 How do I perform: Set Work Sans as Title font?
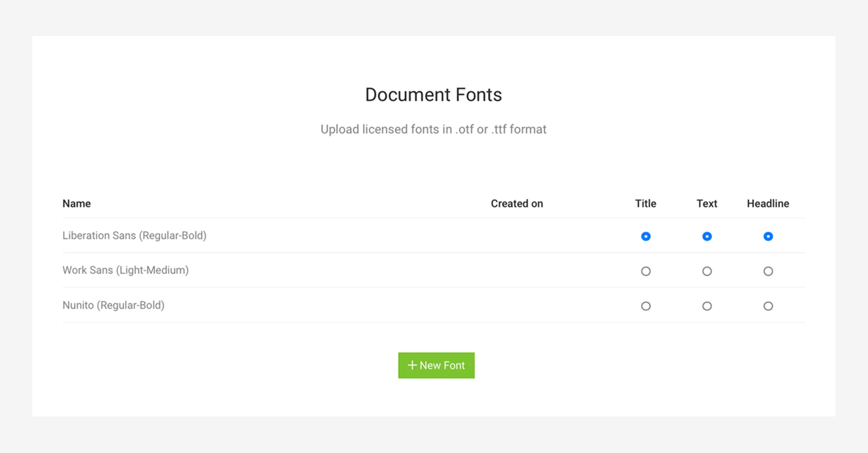tap(645, 271)
